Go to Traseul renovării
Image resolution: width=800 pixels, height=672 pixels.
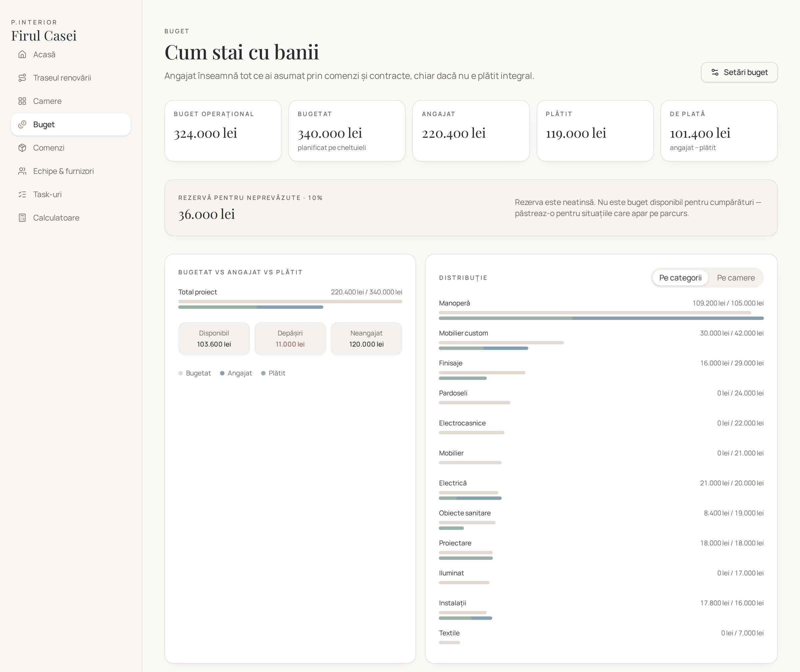click(71, 78)
